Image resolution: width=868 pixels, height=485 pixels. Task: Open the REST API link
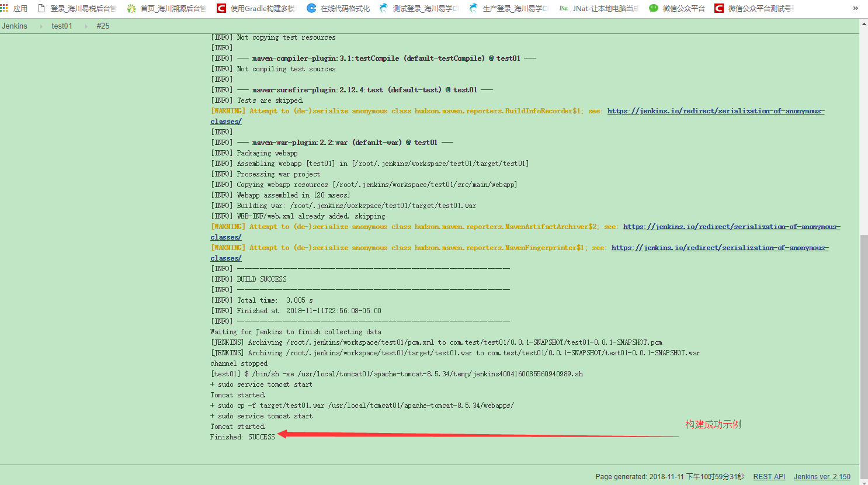[769, 477]
